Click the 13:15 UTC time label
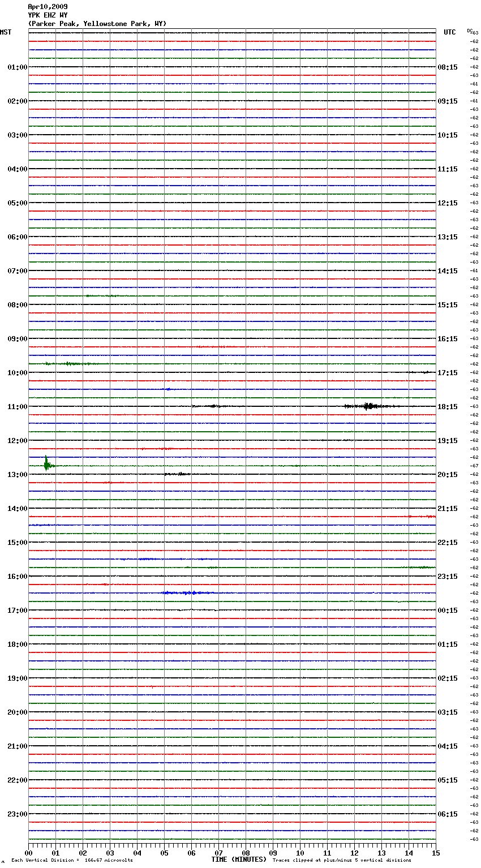 tap(448, 237)
